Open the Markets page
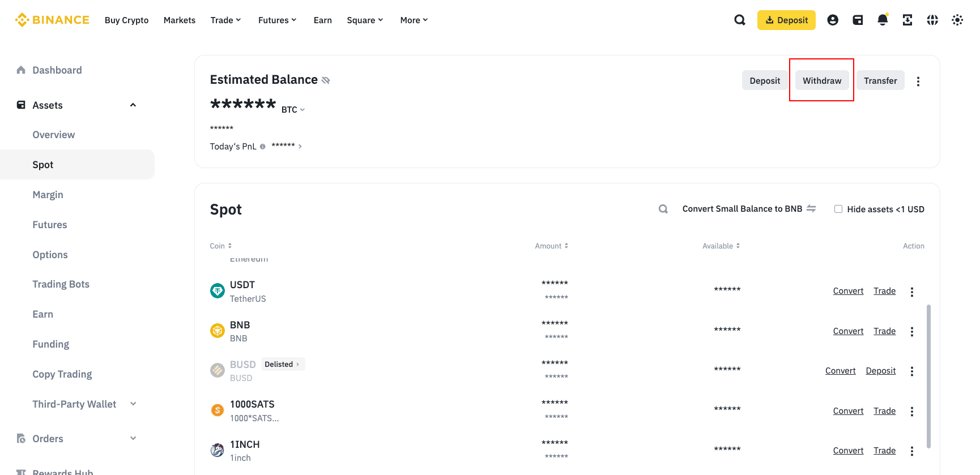The height and width of the screenshot is (475, 980). (x=180, y=20)
